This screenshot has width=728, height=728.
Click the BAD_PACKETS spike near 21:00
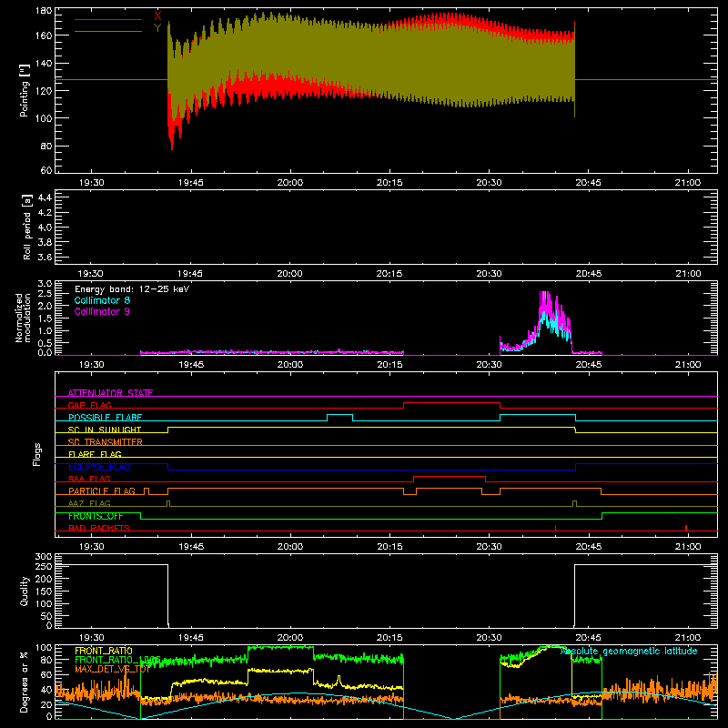686,528
